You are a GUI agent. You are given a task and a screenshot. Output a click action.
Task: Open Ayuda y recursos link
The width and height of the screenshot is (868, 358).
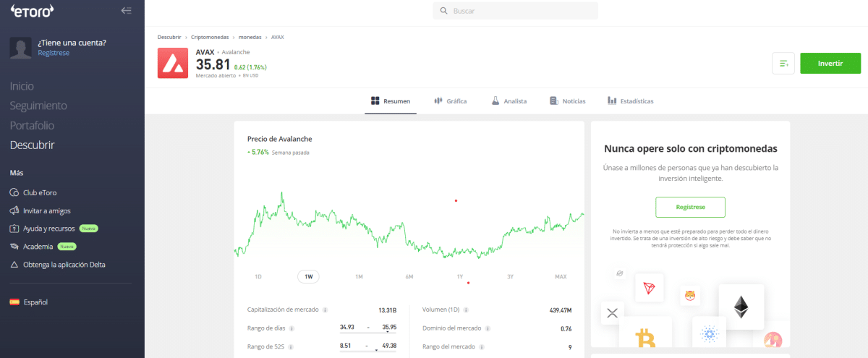point(49,229)
